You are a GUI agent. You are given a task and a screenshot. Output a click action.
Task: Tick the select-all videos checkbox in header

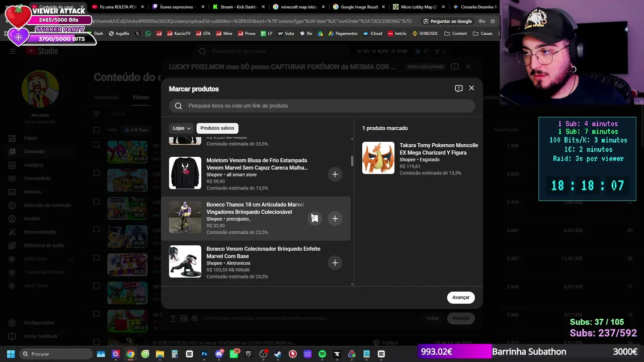click(97, 130)
